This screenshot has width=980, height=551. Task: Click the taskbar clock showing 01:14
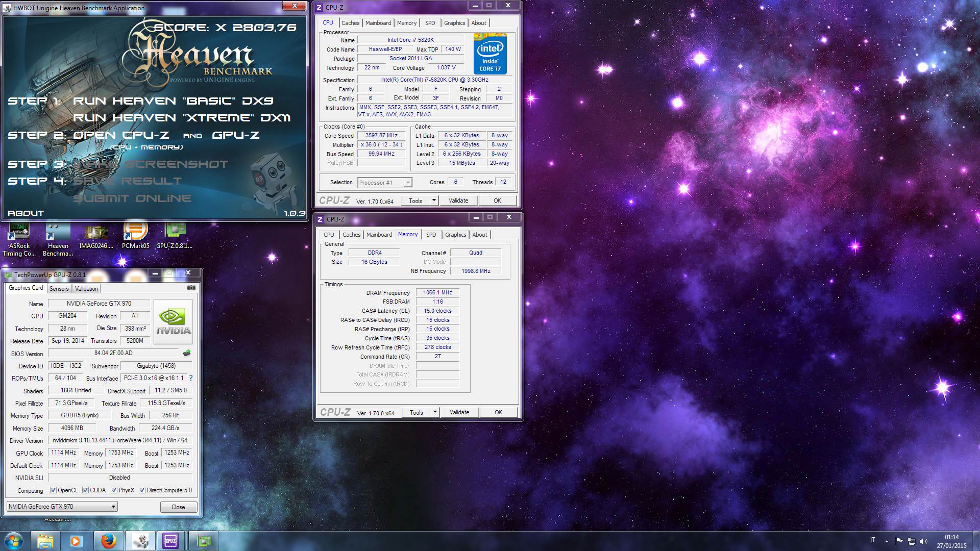click(951, 541)
